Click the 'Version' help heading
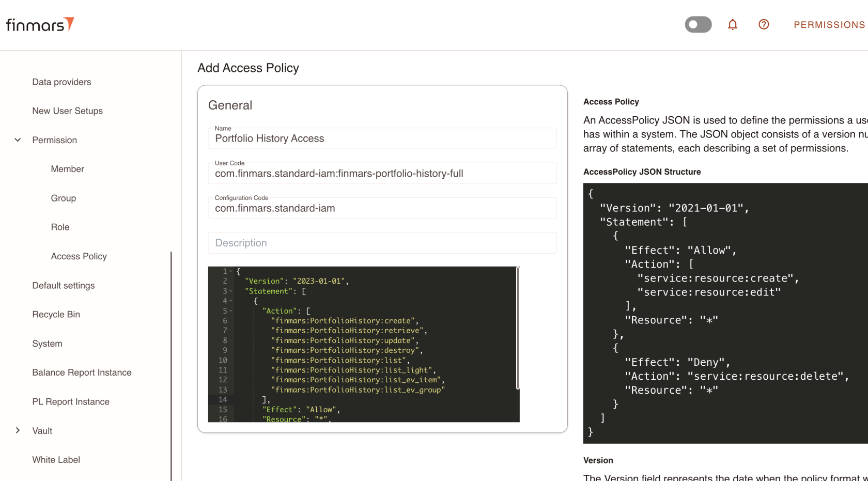 point(598,460)
